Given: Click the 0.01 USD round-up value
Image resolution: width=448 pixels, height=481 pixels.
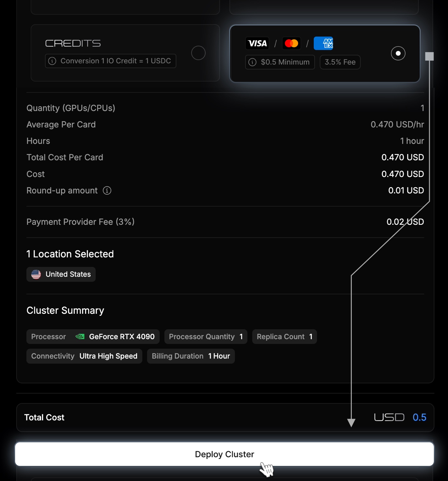Looking at the screenshot, I should tap(406, 191).
